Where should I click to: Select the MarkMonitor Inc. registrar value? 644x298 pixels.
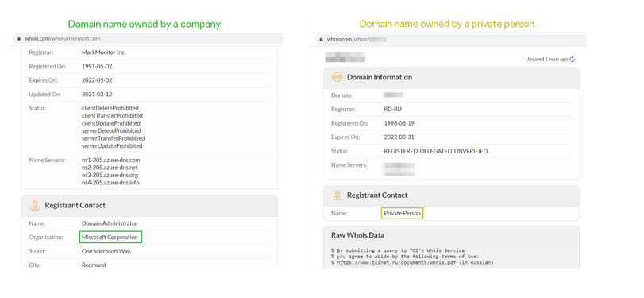[103, 52]
